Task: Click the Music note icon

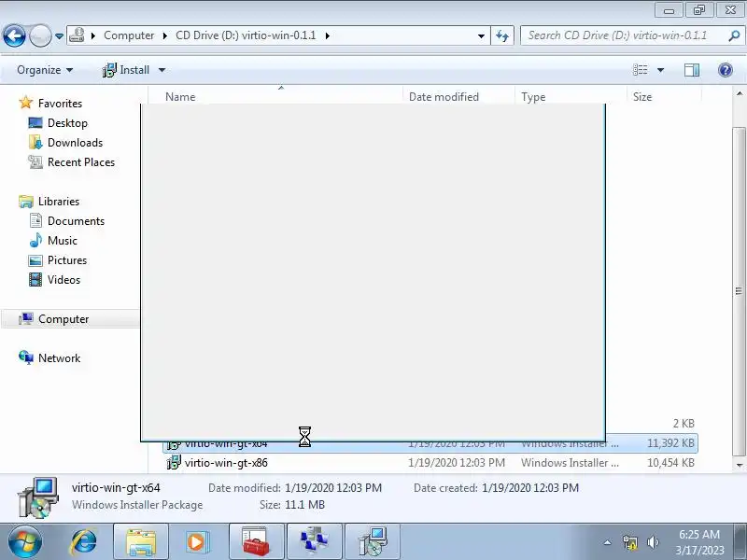Action: (x=35, y=240)
